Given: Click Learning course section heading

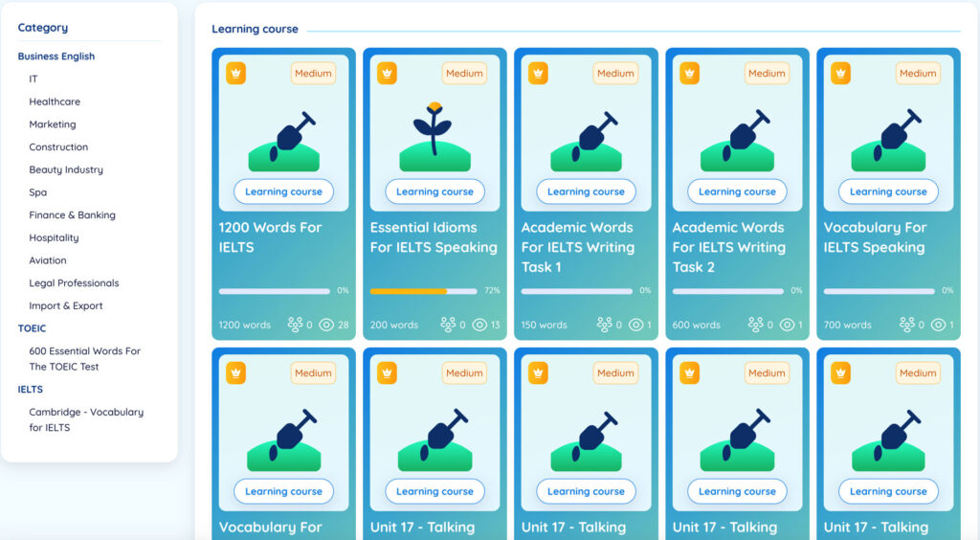Looking at the screenshot, I should pos(255,29).
